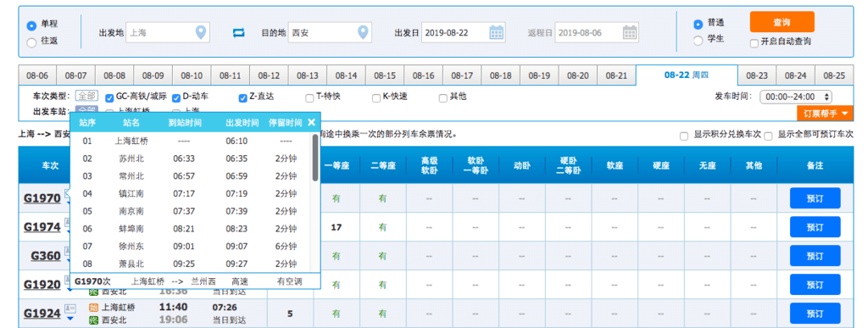Click the departure station location pin icon
Image resolution: width=868 pixels, height=328 pixels.
pyautogui.click(x=201, y=33)
